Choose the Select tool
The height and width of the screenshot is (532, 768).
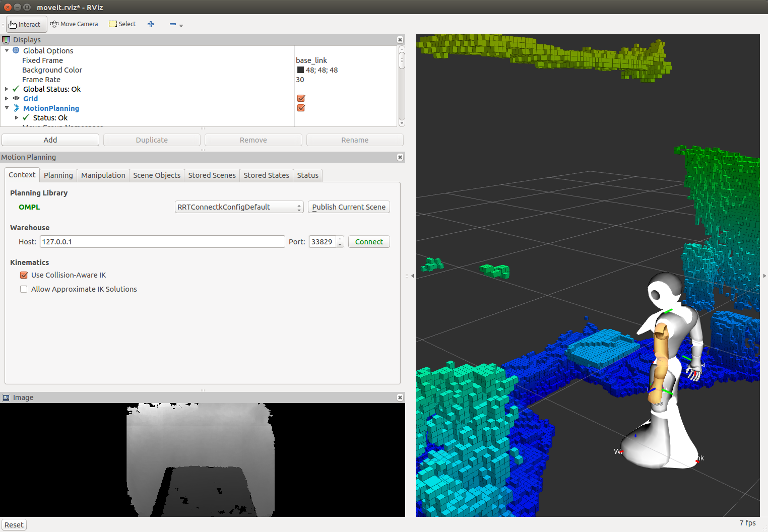pyautogui.click(x=122, y=24)
